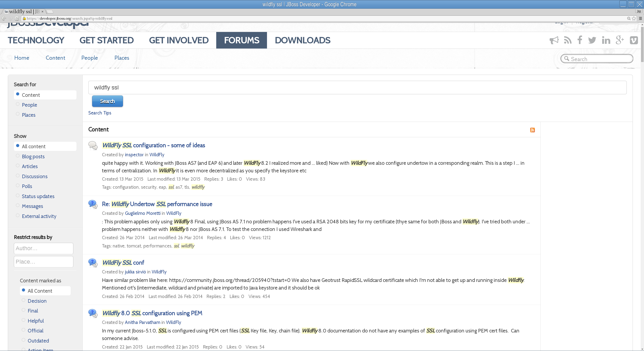Open the 'WildFly SSL conf' result link
Screen dimensions: 644x351
pos(123,262)
